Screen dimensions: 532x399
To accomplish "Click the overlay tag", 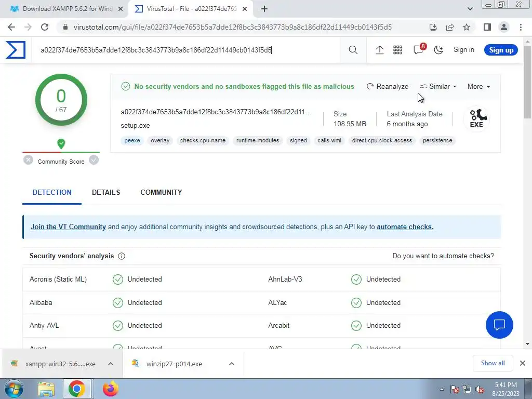I will [160, 140].
